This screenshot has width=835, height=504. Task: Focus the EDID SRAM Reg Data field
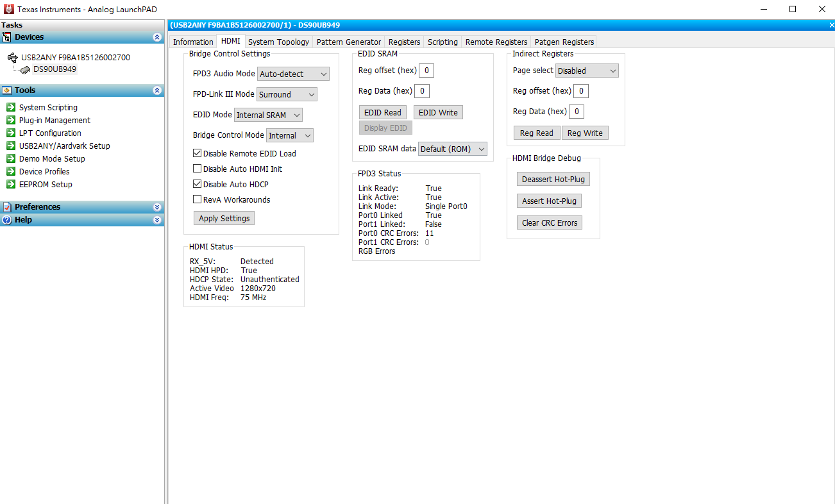click(x=422, y=91)
